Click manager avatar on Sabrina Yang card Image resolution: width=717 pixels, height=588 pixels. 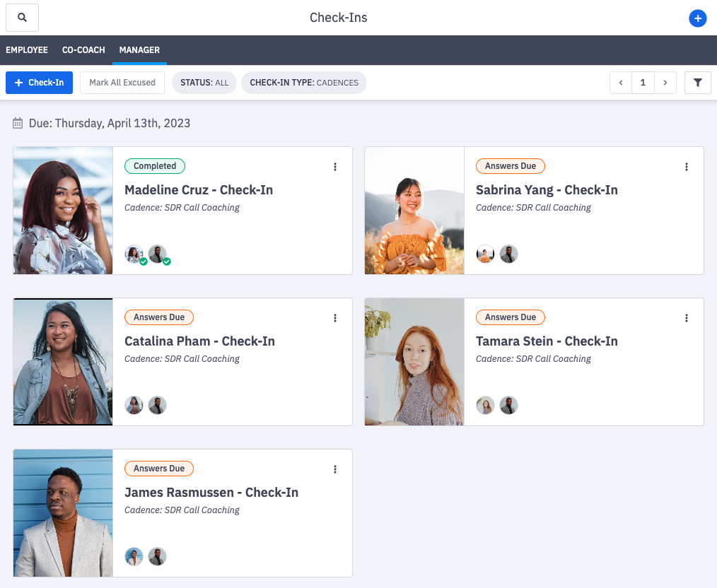(508, 254)
